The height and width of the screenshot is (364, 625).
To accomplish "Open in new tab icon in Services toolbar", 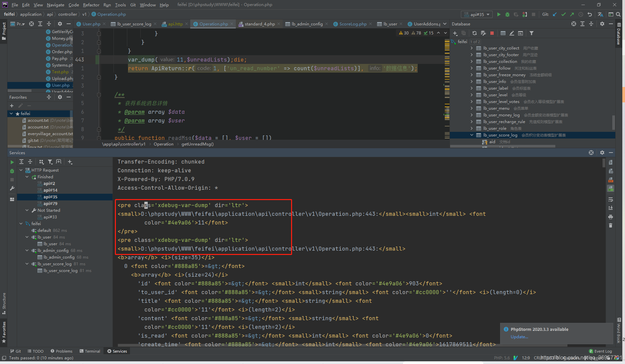I will coord(59,162).
